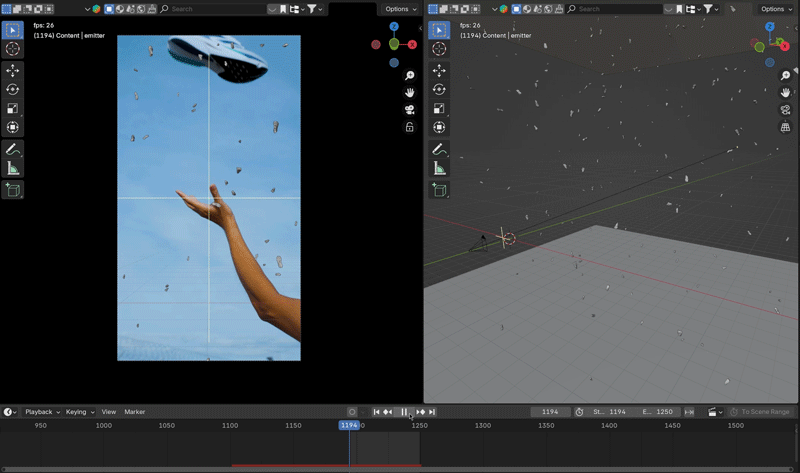Open the Playback dropdown in timeline
Screen dimensions: 800x473
tap(43, 412)
